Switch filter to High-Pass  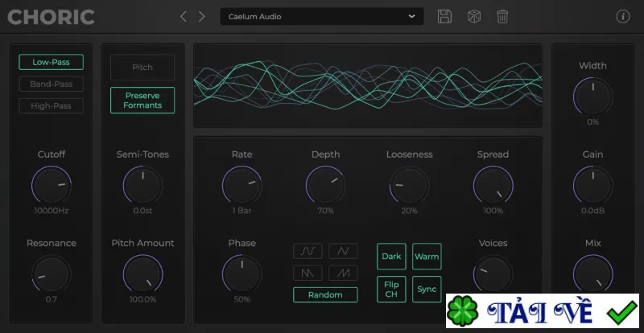coord(51,105)
